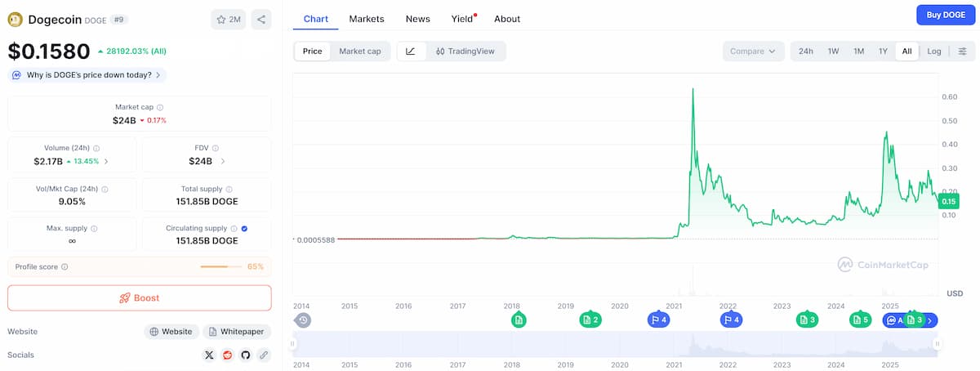Screen dimensions: 980x371
Task: Click right handle of range selector
Action: (x=938, y=345)
